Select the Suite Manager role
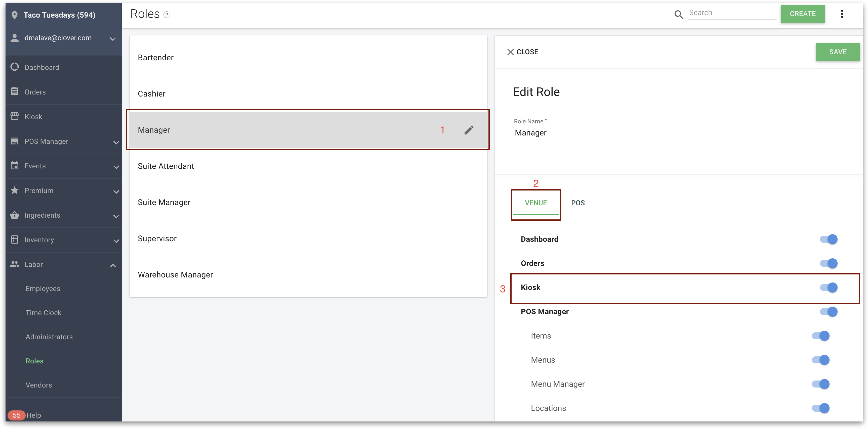The width and height of the screenshot is (868, 429). (x=308, y=202)
